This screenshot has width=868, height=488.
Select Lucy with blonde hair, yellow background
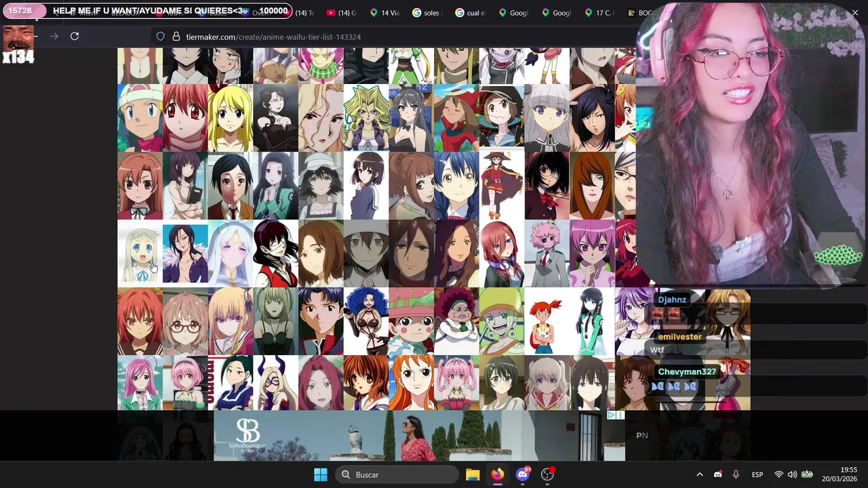230,118
